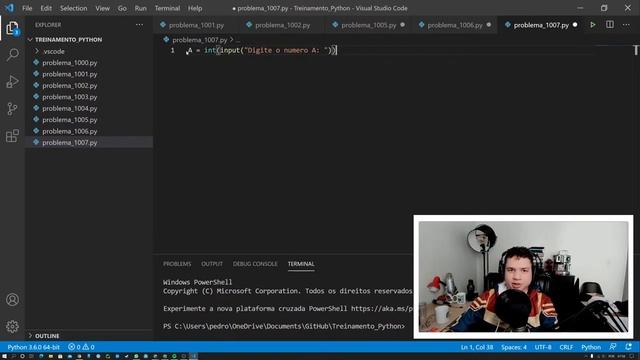This screenshot has height=360, width=640.
Task: Click the feedback icon in status bar
Action: pos(613,347)
